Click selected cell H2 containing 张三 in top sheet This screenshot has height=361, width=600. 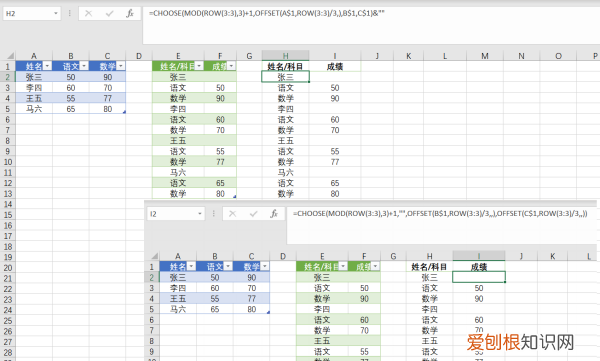[x=285, y=77]
